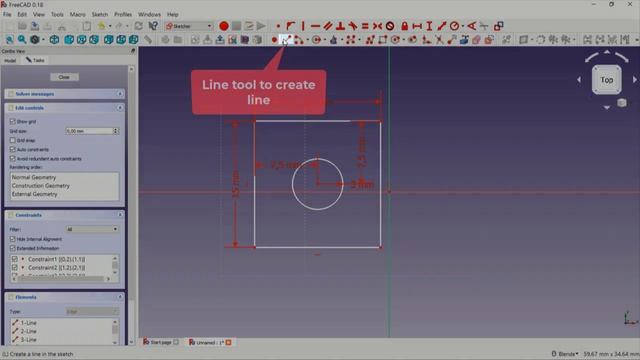640x360 pixels.
Task: Switch to the Model tab
Action: pos(10,60)
